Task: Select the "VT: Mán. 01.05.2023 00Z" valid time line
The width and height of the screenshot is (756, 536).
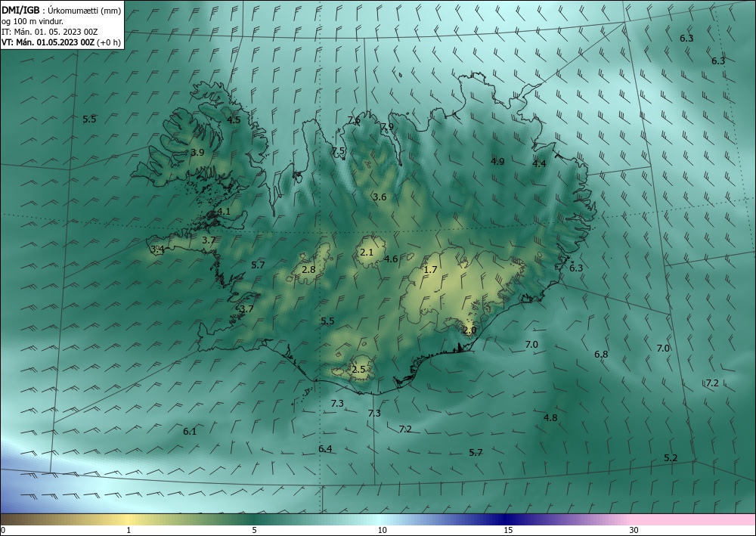Action: (x=48, y=42)
